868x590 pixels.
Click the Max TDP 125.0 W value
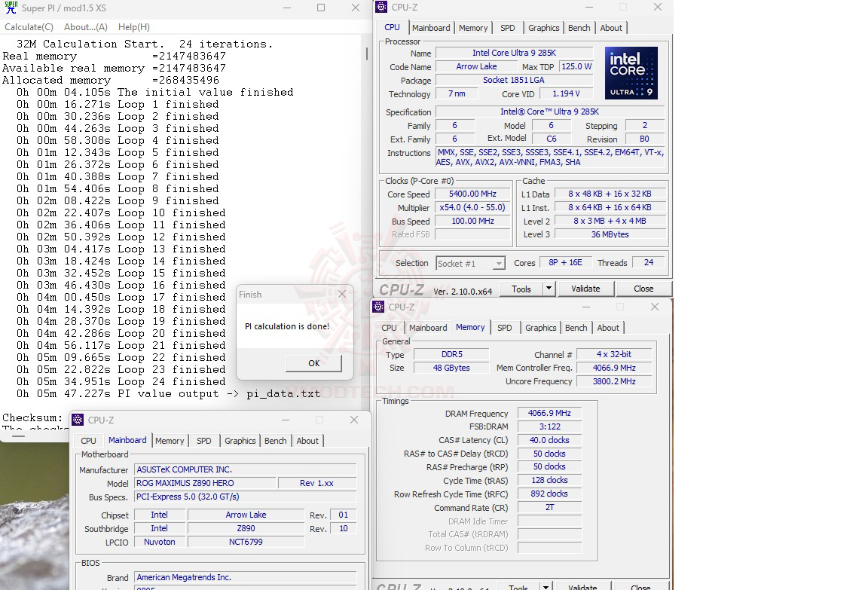[576, 66]
